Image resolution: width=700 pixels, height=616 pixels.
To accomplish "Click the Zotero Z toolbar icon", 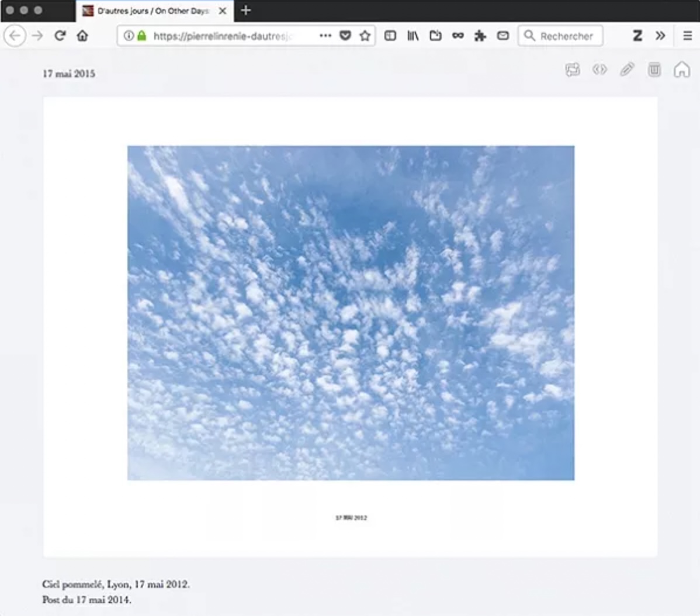I will 637,36.
